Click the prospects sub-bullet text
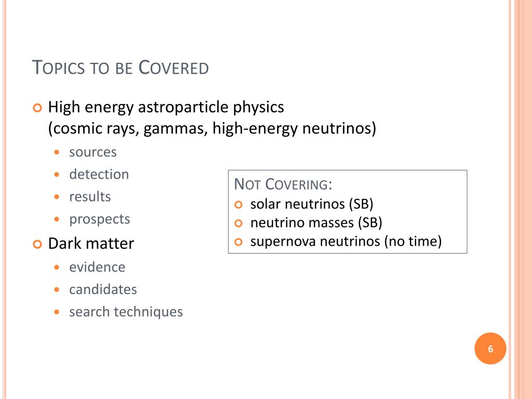Screen dimensions: 532x399 pos(99,220)
